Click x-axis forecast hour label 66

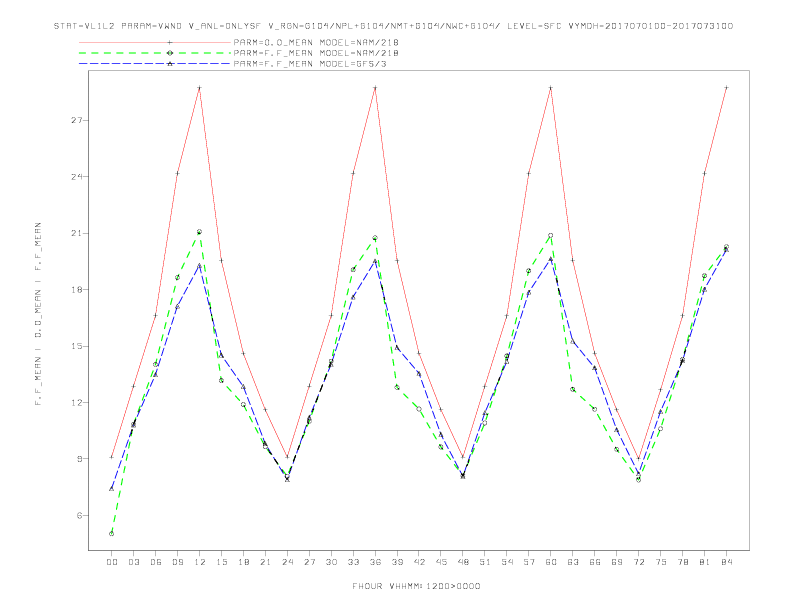tap(595, 562)
